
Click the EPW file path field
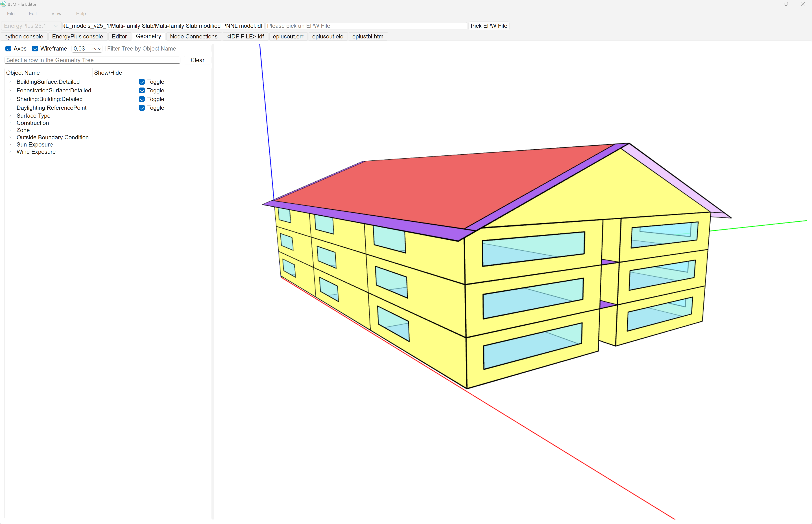click(x=366, y=26)
